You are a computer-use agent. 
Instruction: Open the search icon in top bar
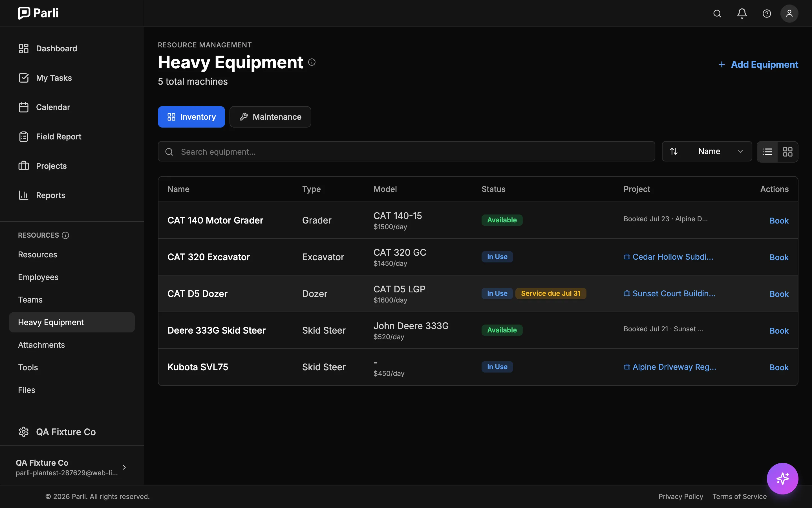[x=717, y=14]
